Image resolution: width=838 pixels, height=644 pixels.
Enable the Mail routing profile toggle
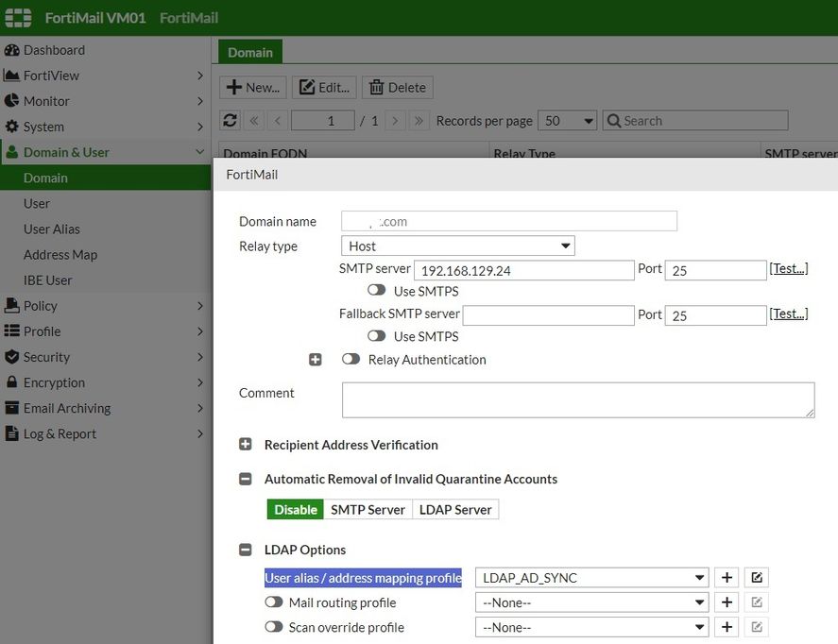point(274,602)
